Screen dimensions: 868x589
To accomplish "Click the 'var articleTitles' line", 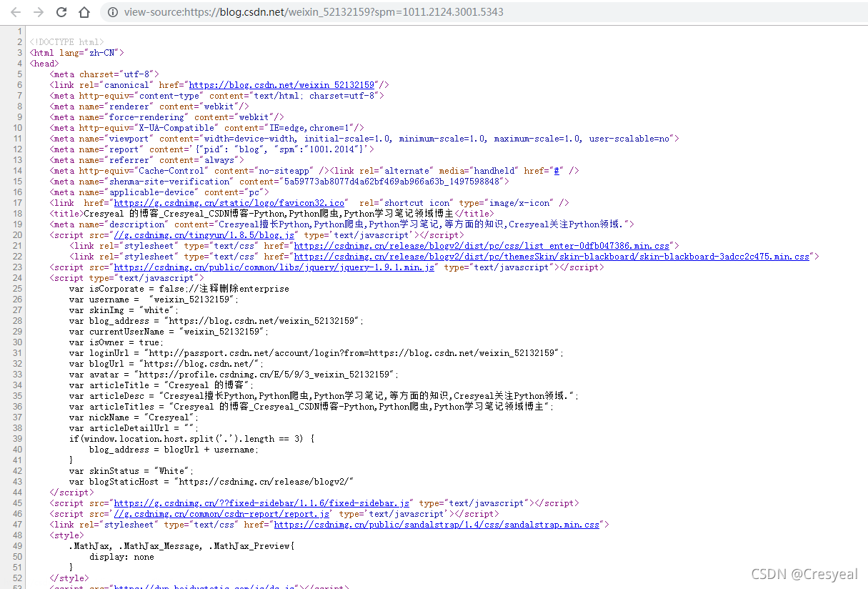I will [312, 407].
